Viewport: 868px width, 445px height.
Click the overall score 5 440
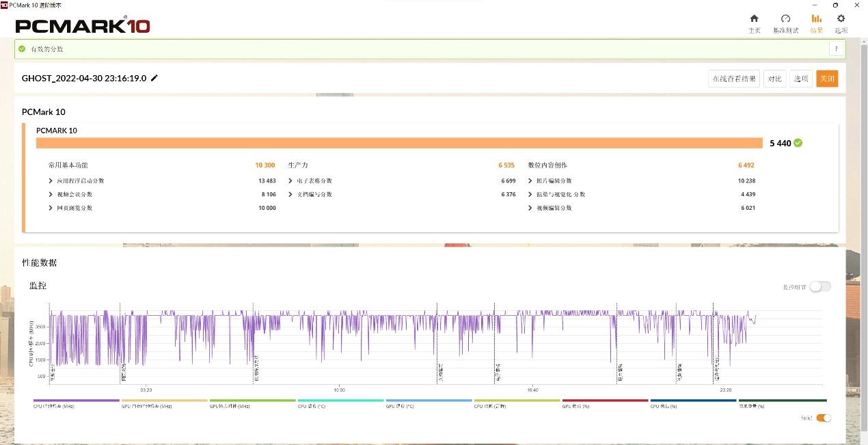coord(780,144)
